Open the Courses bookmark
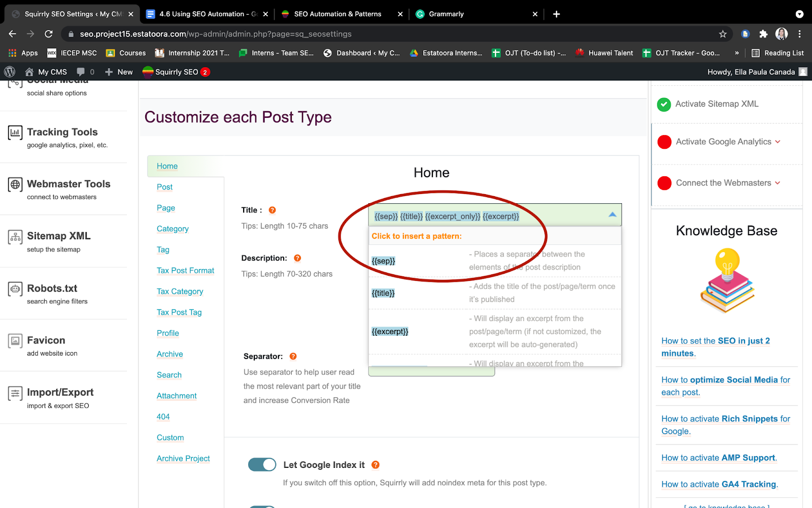The image size is (812, 508). 126,53
